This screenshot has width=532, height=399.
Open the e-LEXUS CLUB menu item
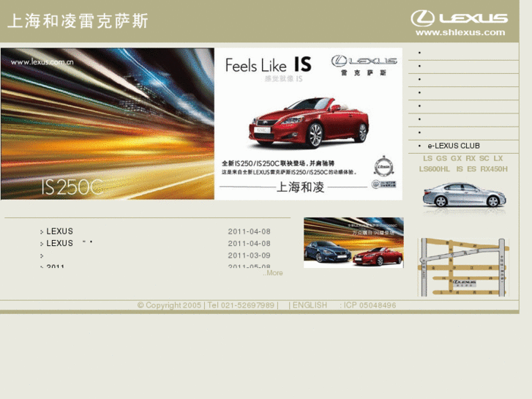click(x=454, y=146)
